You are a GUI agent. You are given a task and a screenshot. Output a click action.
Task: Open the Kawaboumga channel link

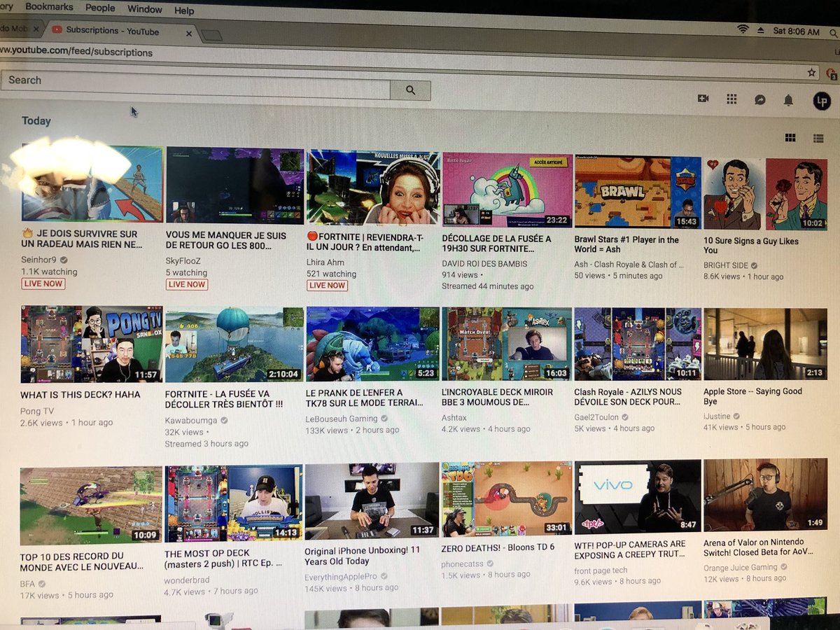[x=192, y=420]
